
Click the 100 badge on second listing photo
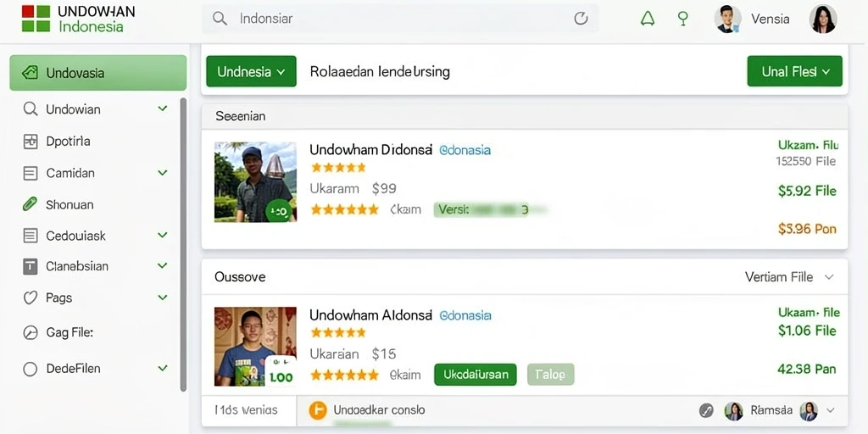click(281, 371)
